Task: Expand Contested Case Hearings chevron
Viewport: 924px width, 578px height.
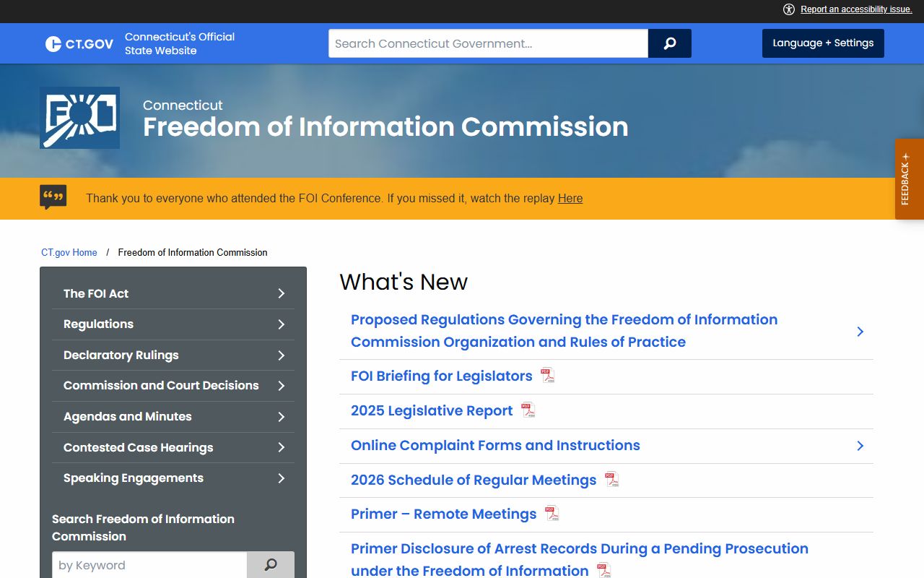Action: tap(282, 447)
